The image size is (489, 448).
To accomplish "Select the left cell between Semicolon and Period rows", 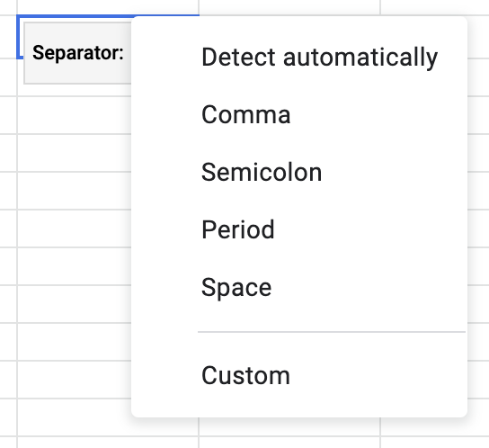I will pyautogui.click(x=75, y=191).
